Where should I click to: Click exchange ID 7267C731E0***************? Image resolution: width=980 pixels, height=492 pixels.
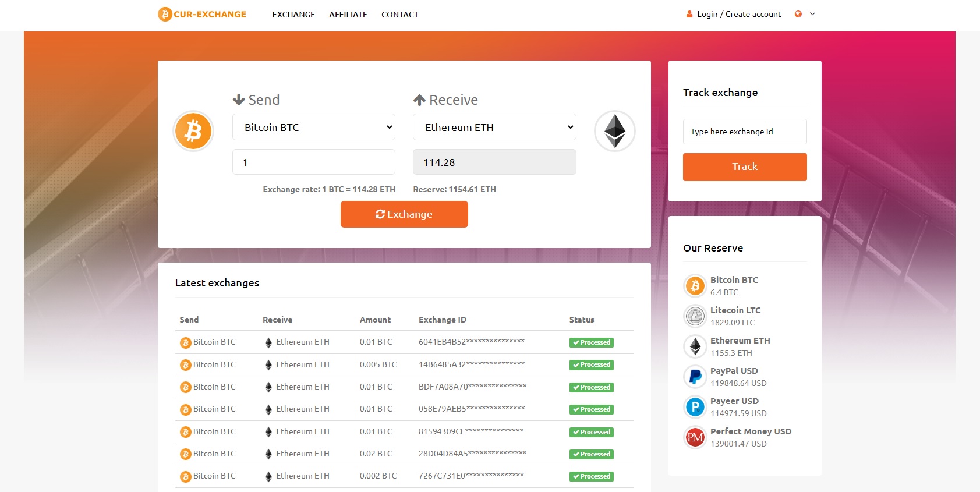(471, 476)
